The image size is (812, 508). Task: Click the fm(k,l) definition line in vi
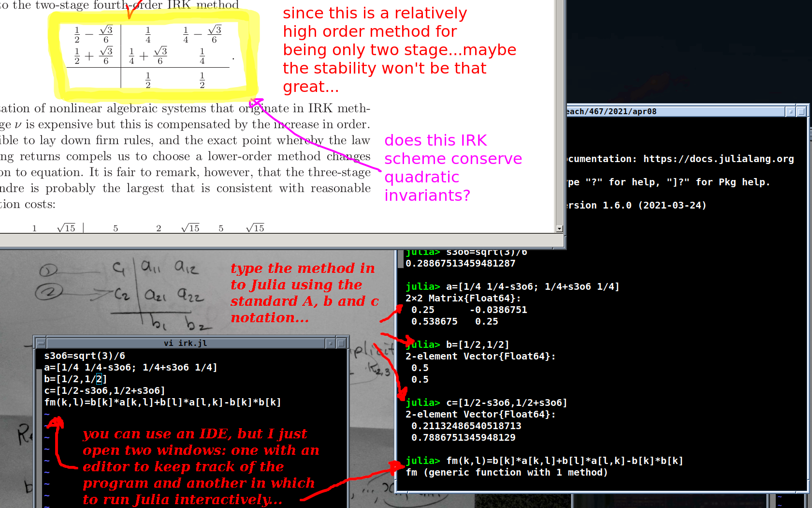[162, 402]
